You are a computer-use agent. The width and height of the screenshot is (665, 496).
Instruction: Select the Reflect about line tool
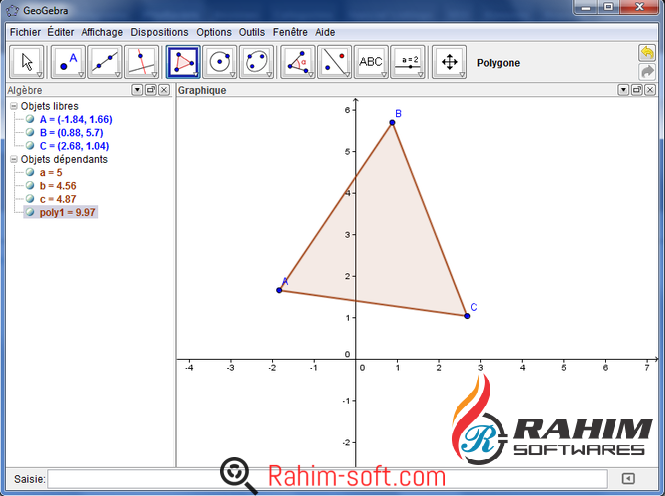(x=335, y=62)
